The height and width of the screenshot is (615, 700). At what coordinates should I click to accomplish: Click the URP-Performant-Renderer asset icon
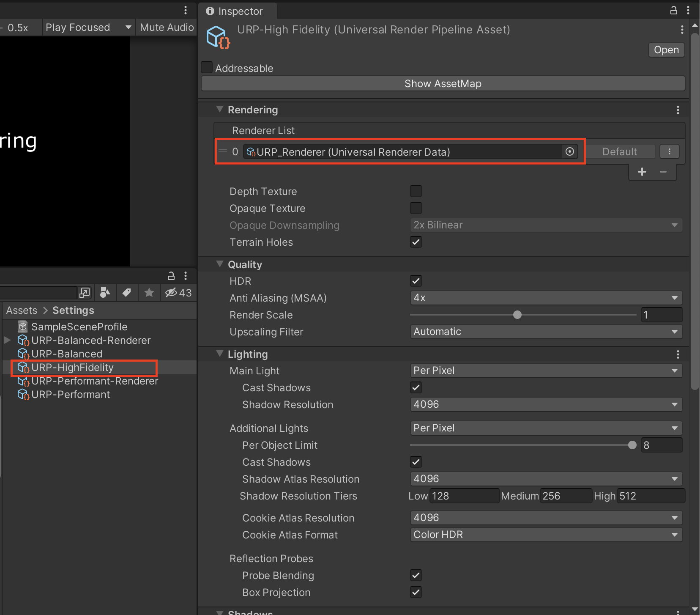(x=23, y=381)
